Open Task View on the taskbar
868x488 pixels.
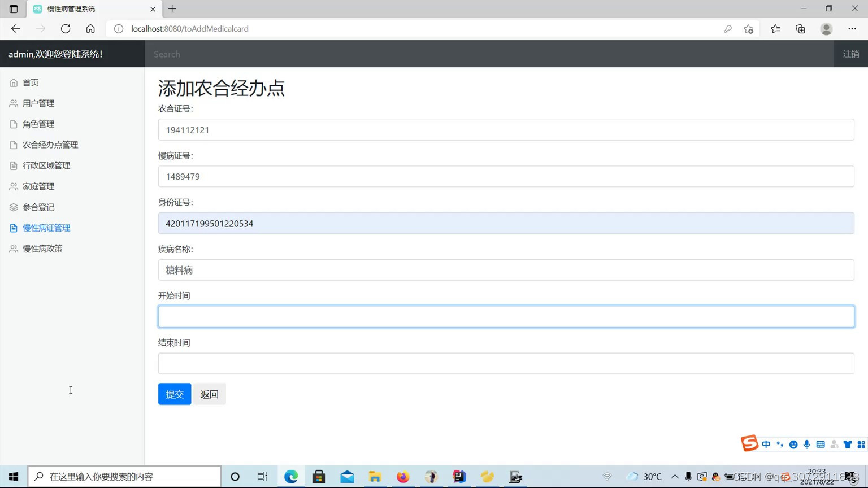click(x=262, y=477)
